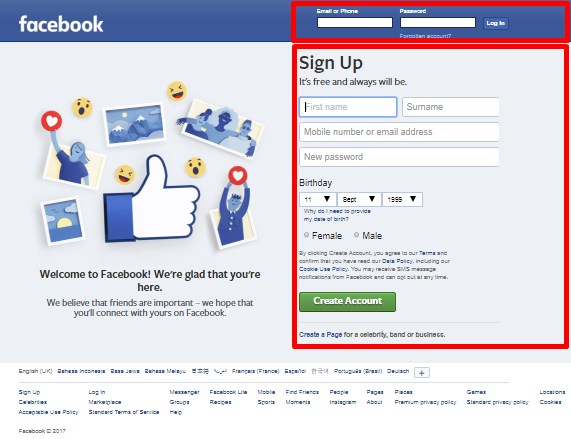Open the Forgotten account link
This screenshot has width=571, height=439.
(x=425, y=36)
